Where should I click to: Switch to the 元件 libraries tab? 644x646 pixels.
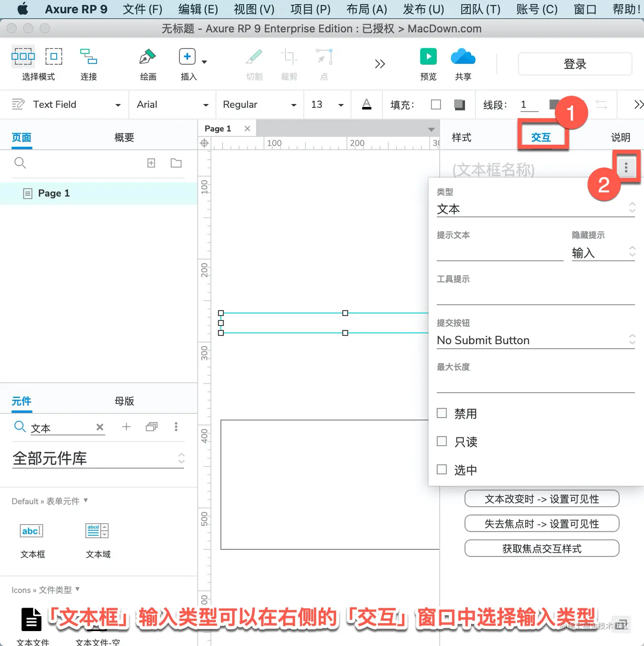coord(22,401)
